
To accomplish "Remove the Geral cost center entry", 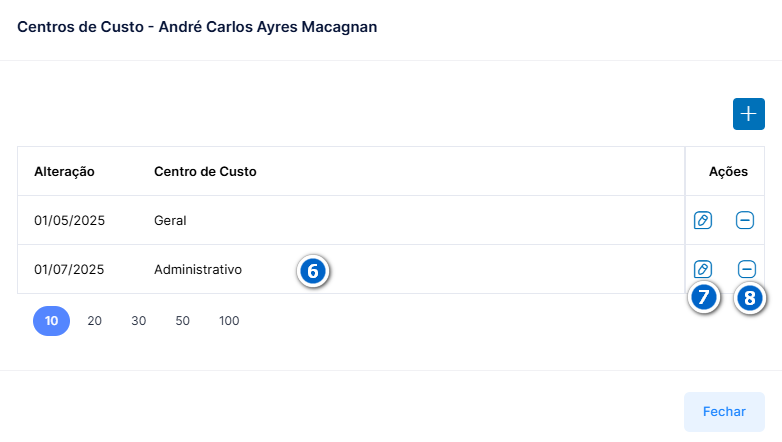I will pos(745,220).
